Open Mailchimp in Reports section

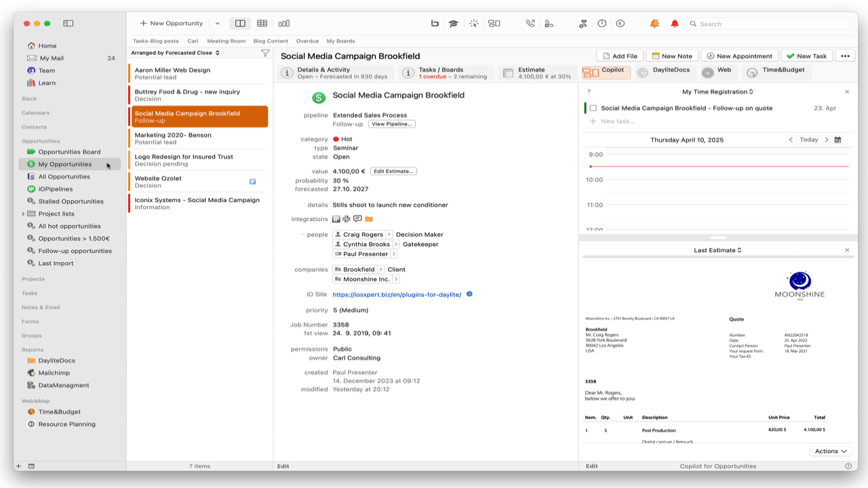(54, 373)
